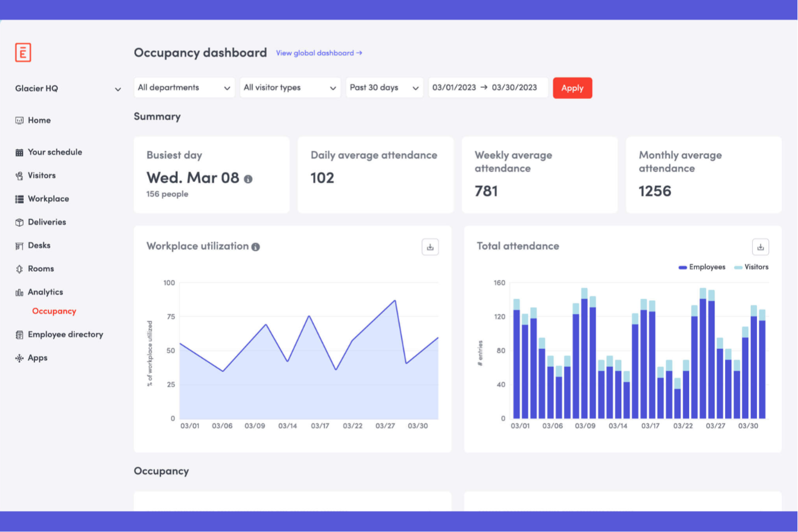Download the Total attendance chart
798x532 pixels.
pyautogui.click(x=760, y=247)
